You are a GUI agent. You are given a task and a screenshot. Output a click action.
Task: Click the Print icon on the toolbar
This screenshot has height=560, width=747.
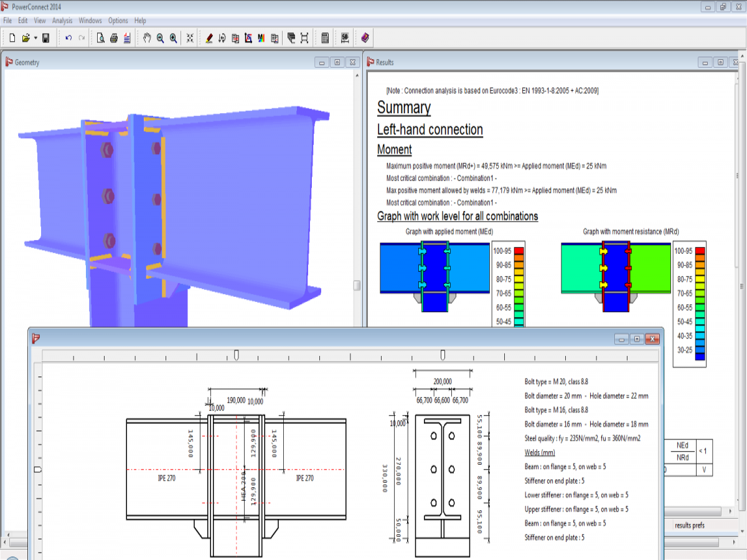[x=113, y=38]
